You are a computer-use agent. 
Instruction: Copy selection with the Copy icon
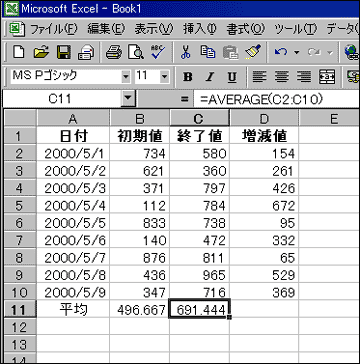point(207,52)
